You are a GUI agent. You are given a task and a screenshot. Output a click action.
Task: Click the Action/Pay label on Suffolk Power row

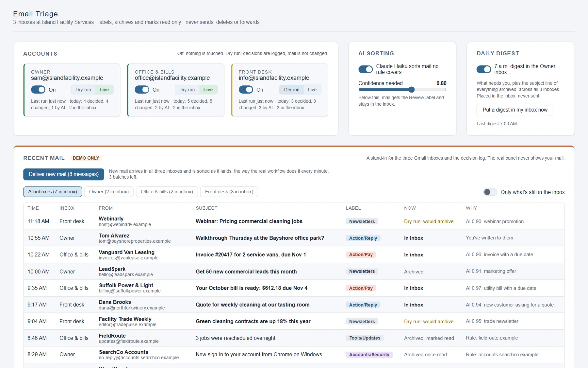[x=361, y=288]
